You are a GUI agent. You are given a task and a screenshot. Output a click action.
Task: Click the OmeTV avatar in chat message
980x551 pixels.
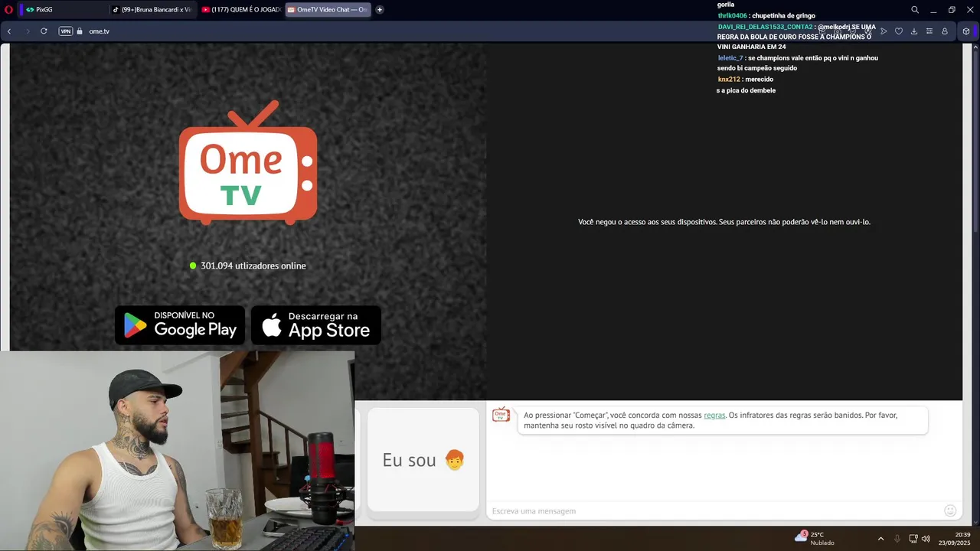(501, 414)
